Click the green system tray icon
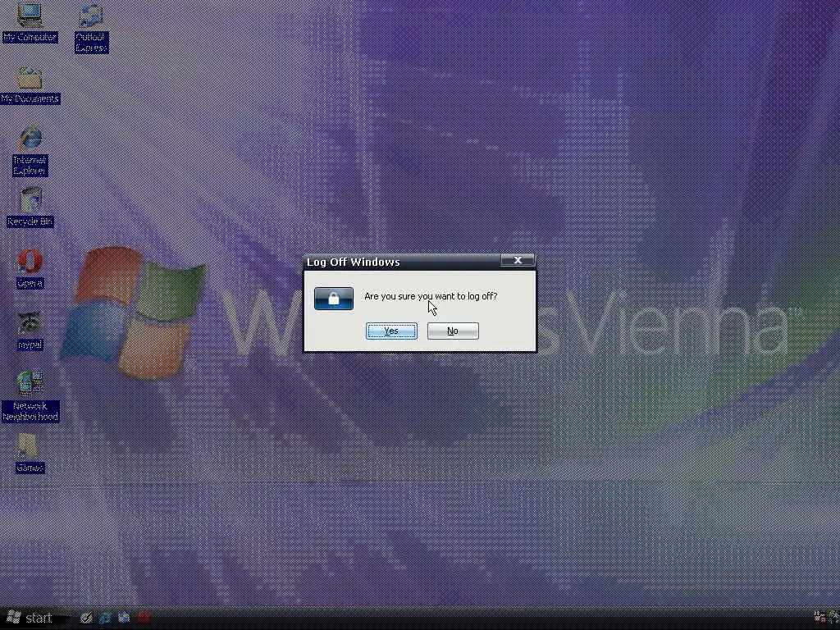Viewport: 840px width, 630px height. click(x=833, y=617)
